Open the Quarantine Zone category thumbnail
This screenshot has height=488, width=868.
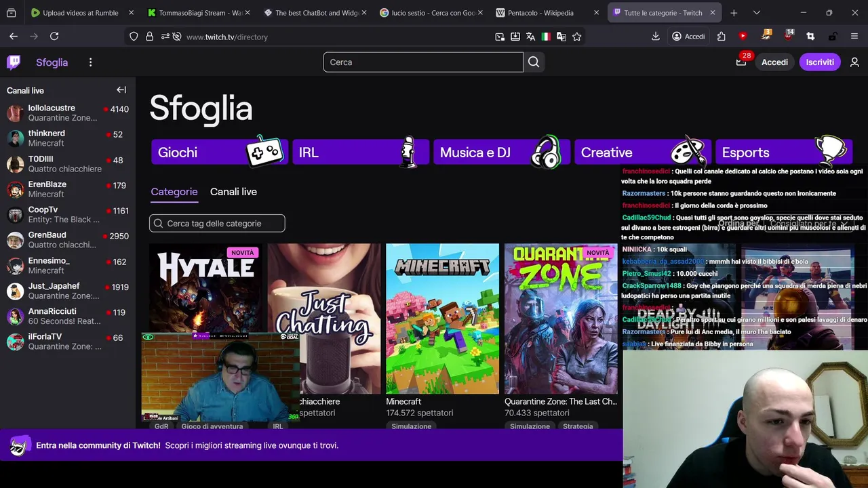coord(561,319)
